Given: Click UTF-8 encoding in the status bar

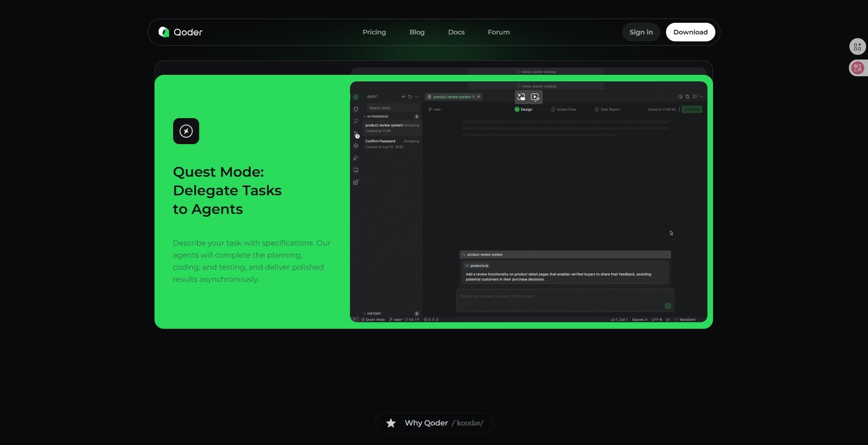Looking at the screenshot, I should pyautogui.click(x=657, y=319).
